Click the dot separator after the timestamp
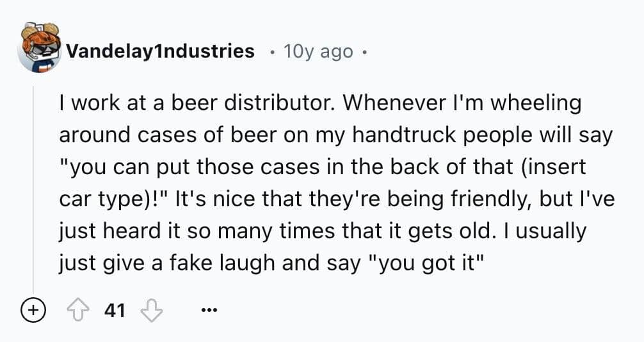The height and width of the screenshot is (342, 644). coord(364,51)
